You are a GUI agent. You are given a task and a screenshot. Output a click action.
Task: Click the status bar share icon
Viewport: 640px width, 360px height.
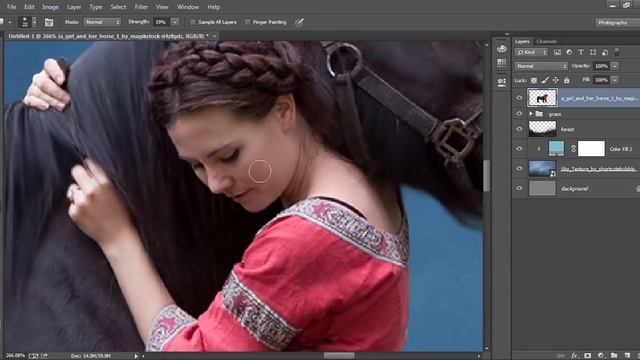[44, 356]
